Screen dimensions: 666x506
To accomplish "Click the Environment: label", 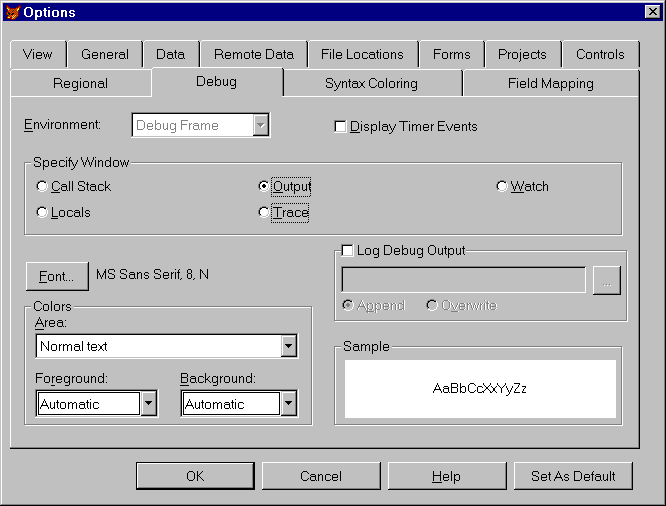I will coord(62,124).
